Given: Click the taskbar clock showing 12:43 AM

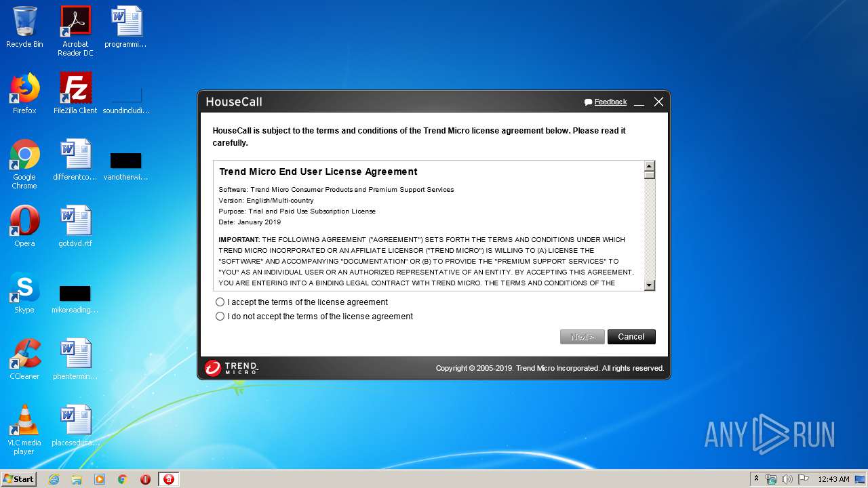Looking at the screenshot, I should point(833,479).
